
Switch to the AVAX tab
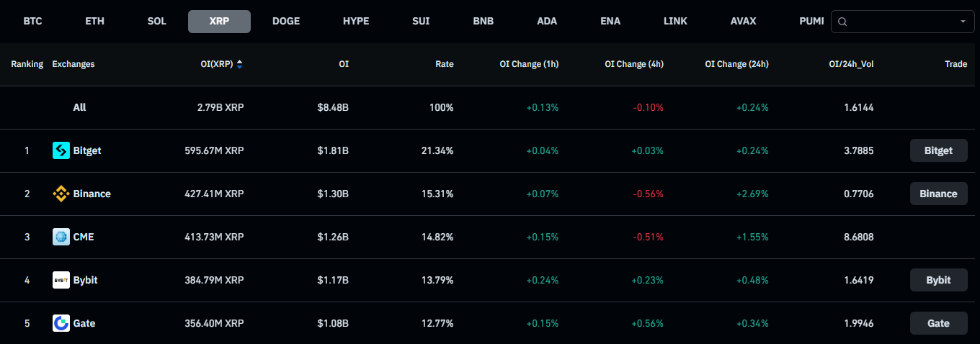pyautogui.click(x=743, y=22)
